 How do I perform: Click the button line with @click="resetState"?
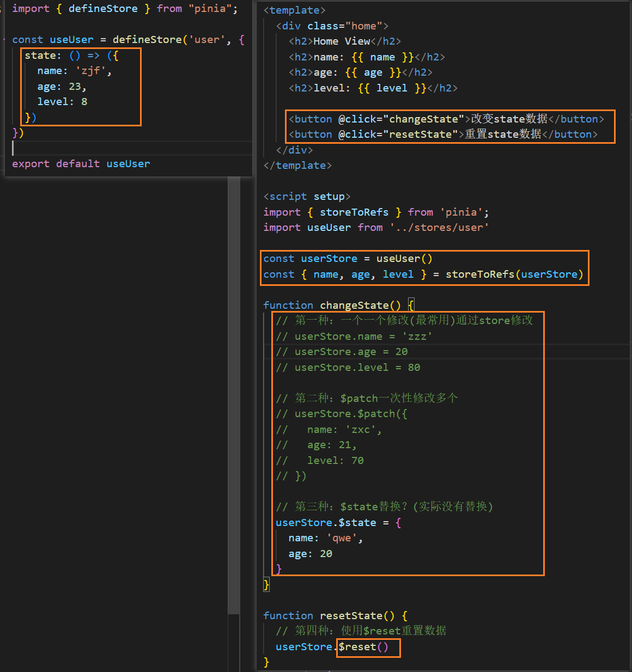[443, 135]
